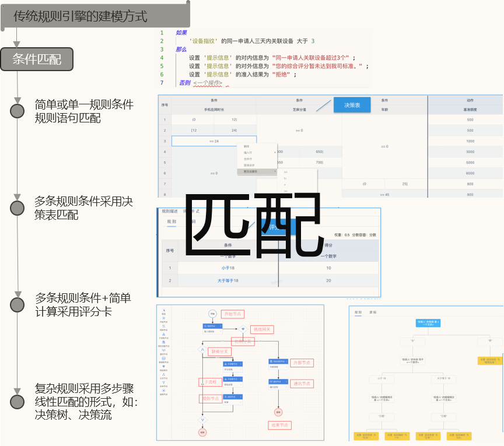This screenshot has width=504, height=446.
Task: Click the 大于等于 18 branch label in decision tree
Action: click(x=443, y=378)
